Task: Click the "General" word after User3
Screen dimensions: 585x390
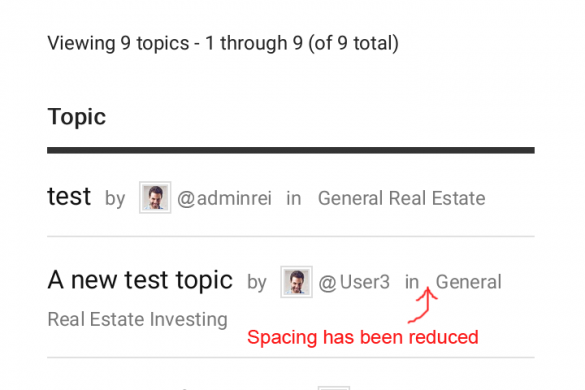Action: point(469,282)
